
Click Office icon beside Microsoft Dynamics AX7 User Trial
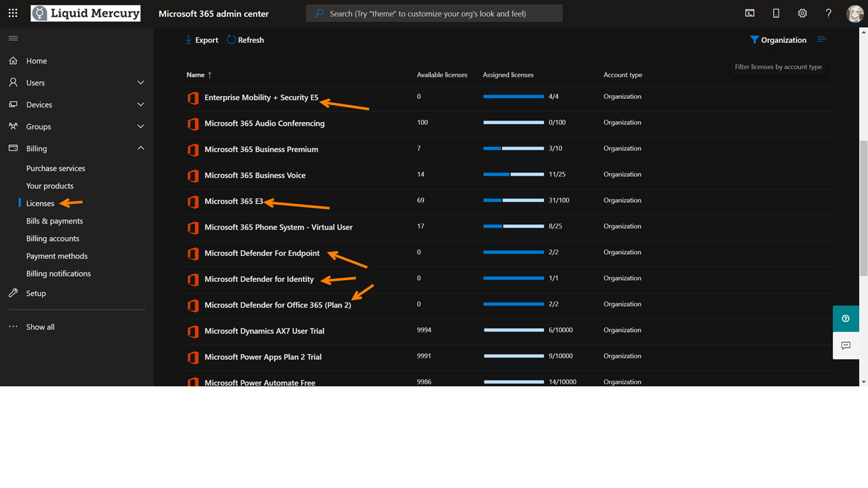(193, 331)
